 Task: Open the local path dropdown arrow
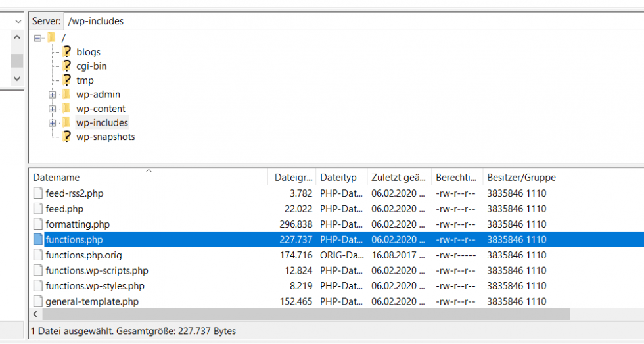click(x=18, y=21)
